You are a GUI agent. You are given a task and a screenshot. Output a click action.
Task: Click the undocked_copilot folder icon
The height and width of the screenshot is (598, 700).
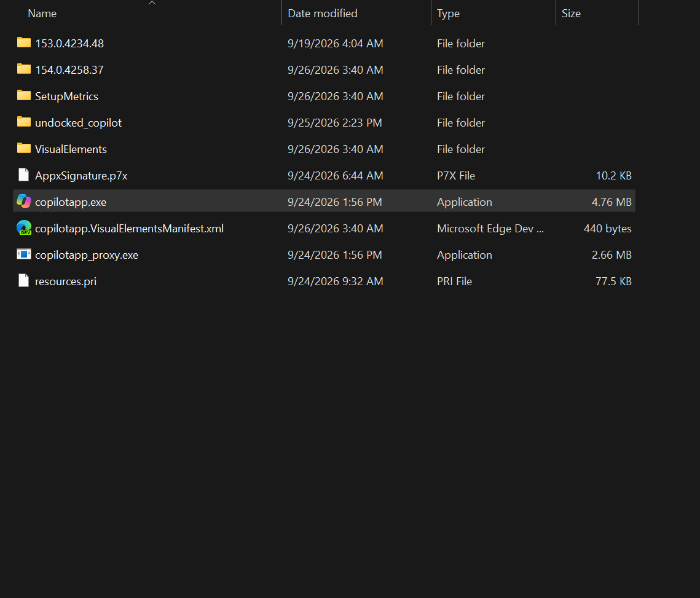tap(23, 122)
